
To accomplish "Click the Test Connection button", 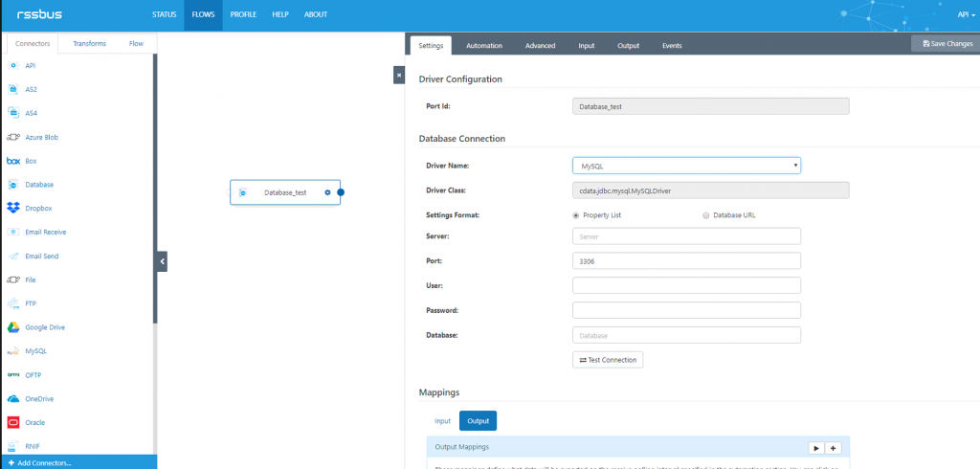I will tap(608, 360).
